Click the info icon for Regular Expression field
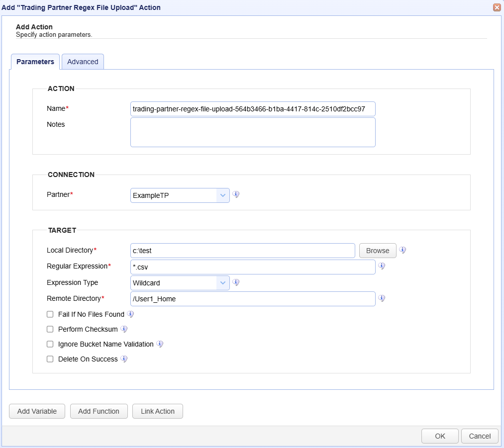Image resolution: width=504 pixels, height=448 pixels. coord(382,266)
